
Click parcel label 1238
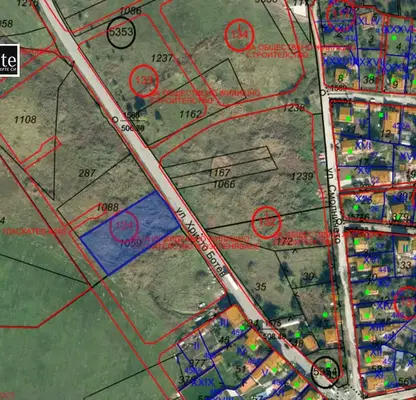[x=293, y=108]
